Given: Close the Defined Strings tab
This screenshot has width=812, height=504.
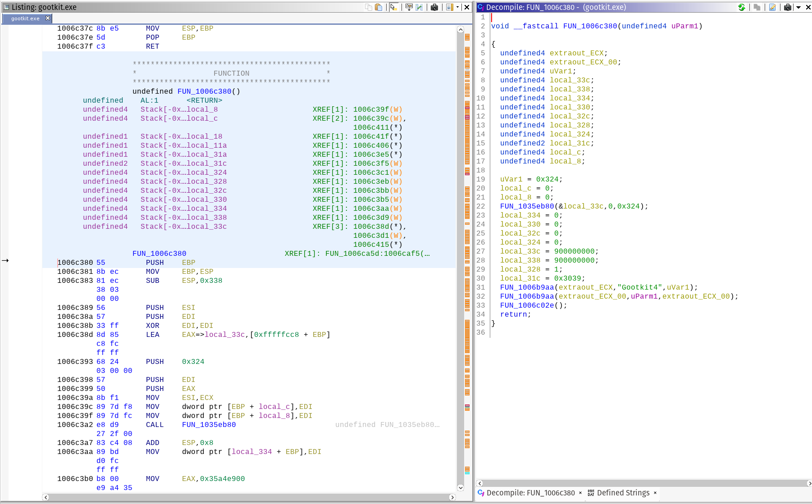Looking at the screenshot, I should coord(655,493).
